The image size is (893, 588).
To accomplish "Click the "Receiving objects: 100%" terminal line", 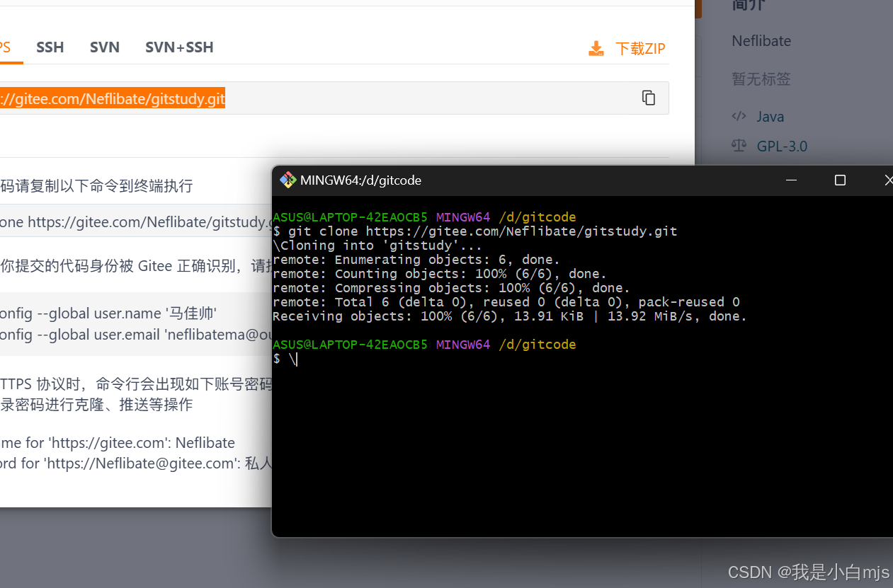I will 510,316.
